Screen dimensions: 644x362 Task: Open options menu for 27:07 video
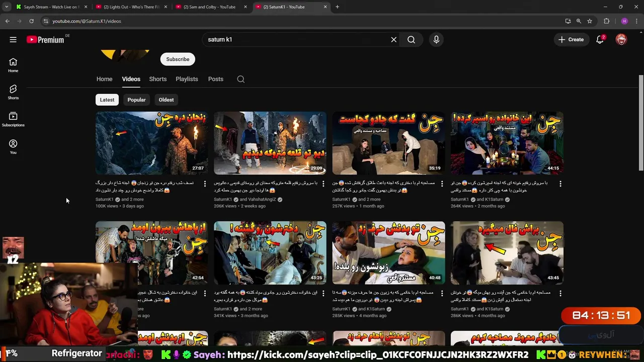pyautogui.click(x=205, y=184)
